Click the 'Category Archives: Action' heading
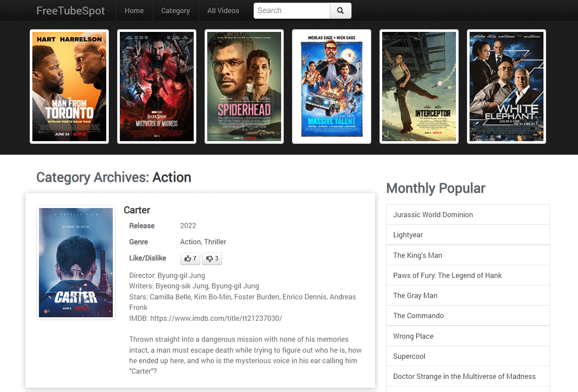Screen dimensions: 578x392 [114, 177]
